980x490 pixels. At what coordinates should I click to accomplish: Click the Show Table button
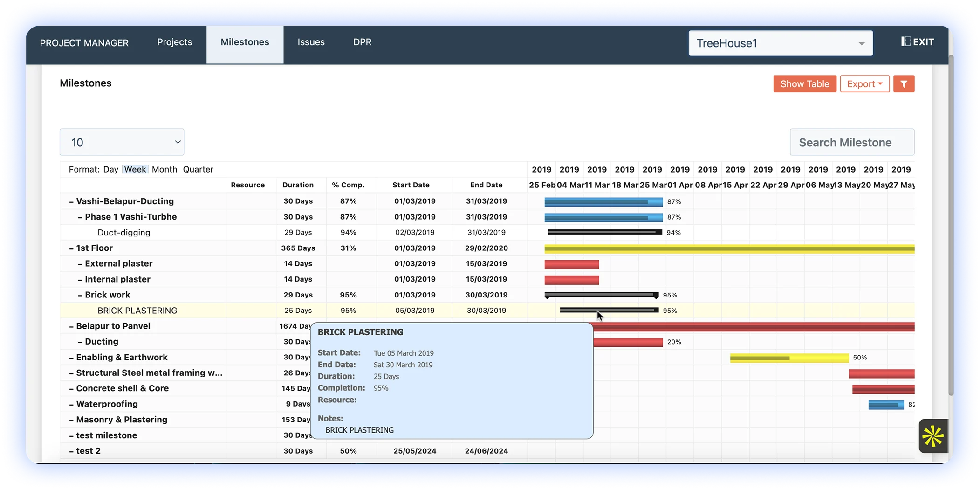[805, 84]
